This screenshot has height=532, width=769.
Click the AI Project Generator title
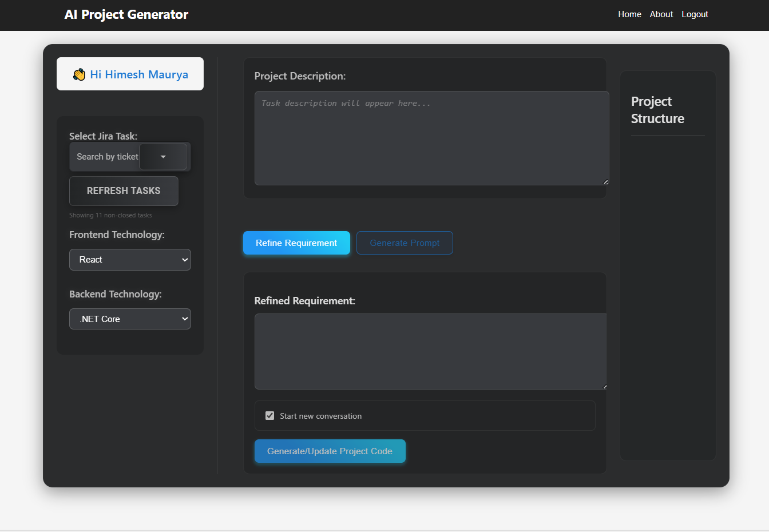pyautogui.click(x=126, y=15)
